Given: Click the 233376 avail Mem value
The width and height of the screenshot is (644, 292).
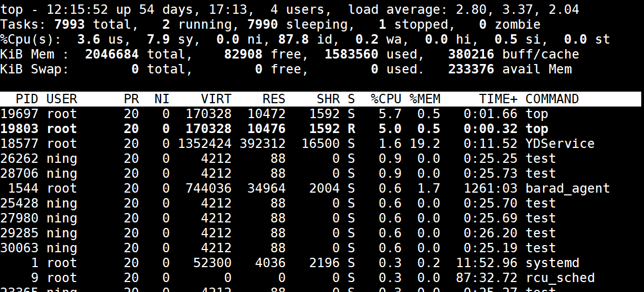Looking at the screenshot, I should (471, 69).
